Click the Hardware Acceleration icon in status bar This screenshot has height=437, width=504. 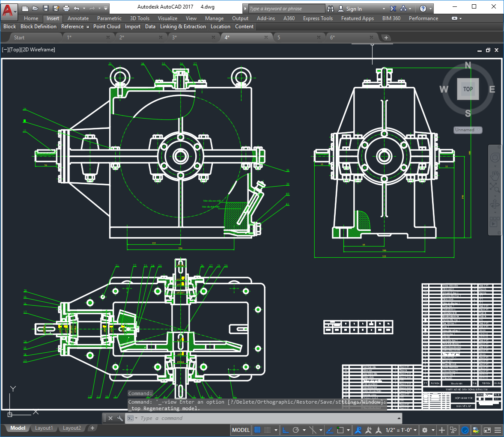click(465, 430)
